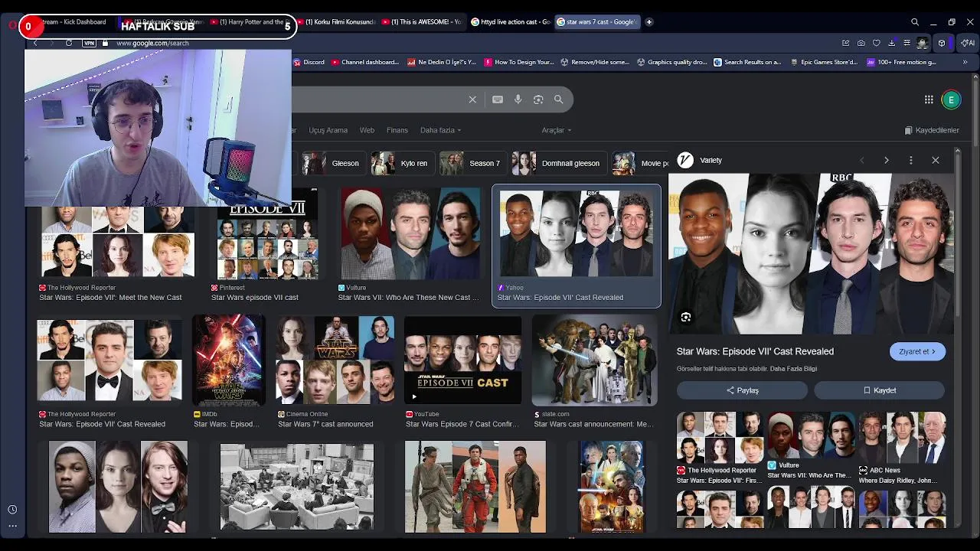The width and height of the screenshot is (980, 551).
Task: Open browser downloads icon
Action: (892, 43)
